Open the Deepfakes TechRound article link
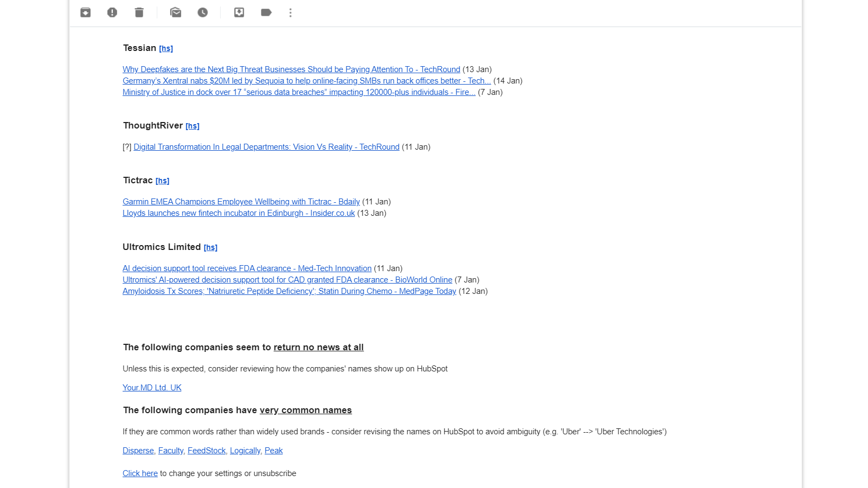 [x=291, y=69]
